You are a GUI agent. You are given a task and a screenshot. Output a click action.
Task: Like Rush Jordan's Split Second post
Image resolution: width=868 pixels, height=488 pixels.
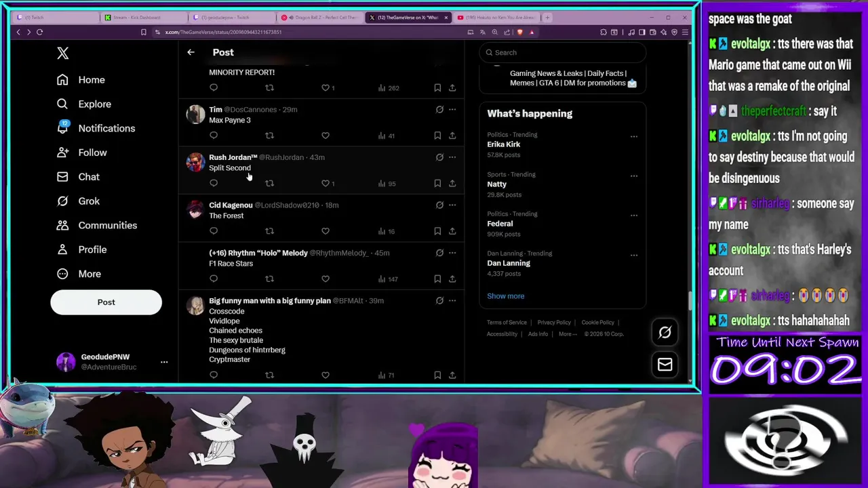point(325,183)
